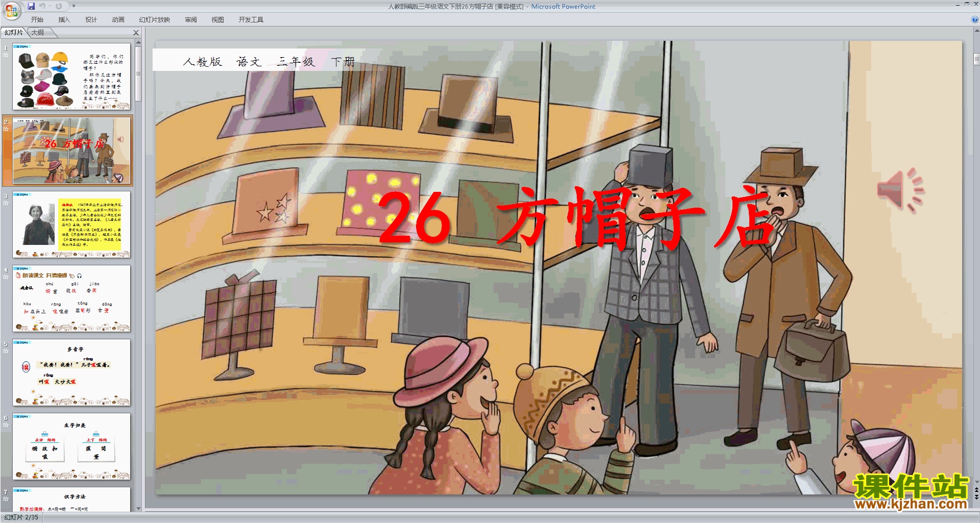
Task: Open the 插入 ribbon tab
Action: [x=64, y=20]
